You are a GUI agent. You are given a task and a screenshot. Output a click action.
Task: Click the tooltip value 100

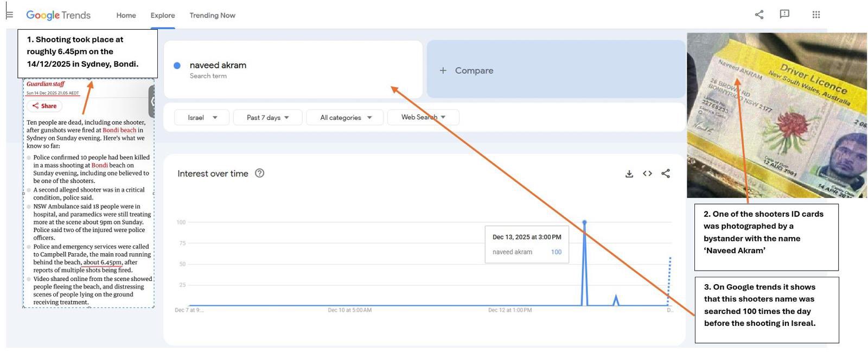point(556,252)
